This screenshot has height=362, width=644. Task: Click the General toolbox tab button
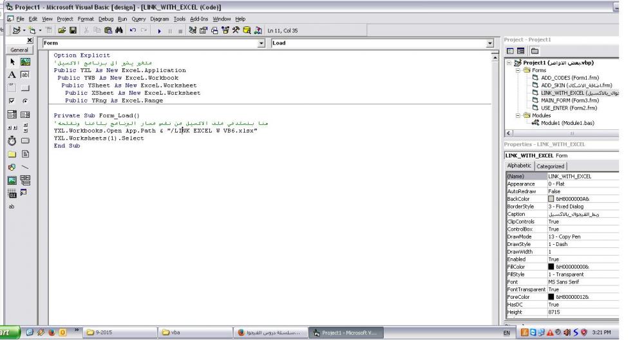[x=19, y=50]
